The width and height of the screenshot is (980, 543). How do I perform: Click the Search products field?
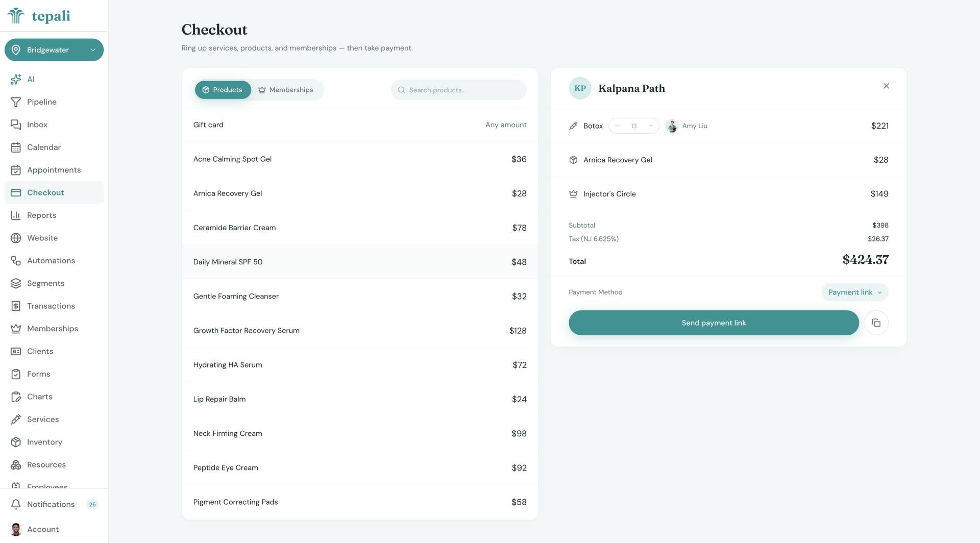pyautogui.click(x=458, y=90)
